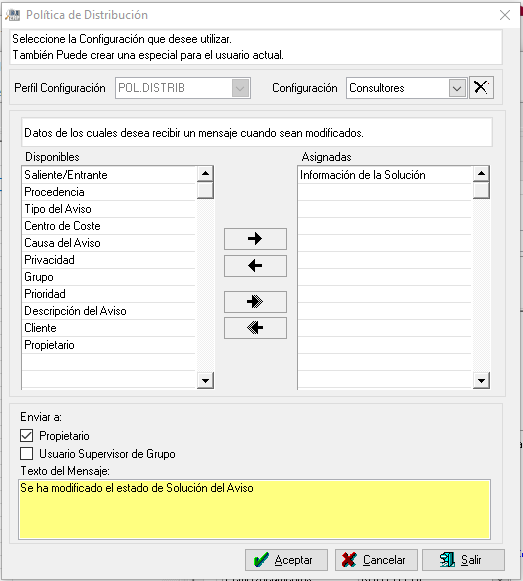Viewport: 523px width, 581px height.
Task: Click into the yellow Texto del Mensaje field
Action: click(254, 509)
